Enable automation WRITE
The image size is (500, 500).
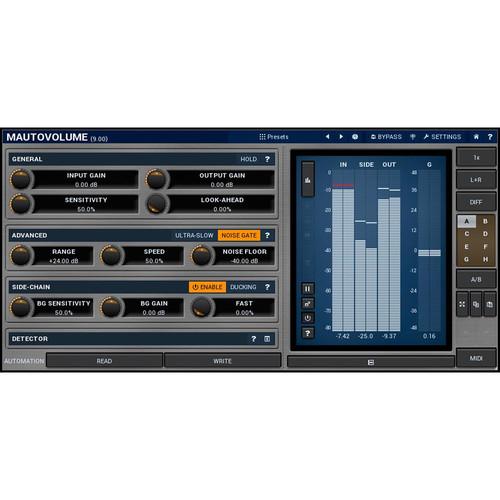pyautogui.click(x=222, y=361)
